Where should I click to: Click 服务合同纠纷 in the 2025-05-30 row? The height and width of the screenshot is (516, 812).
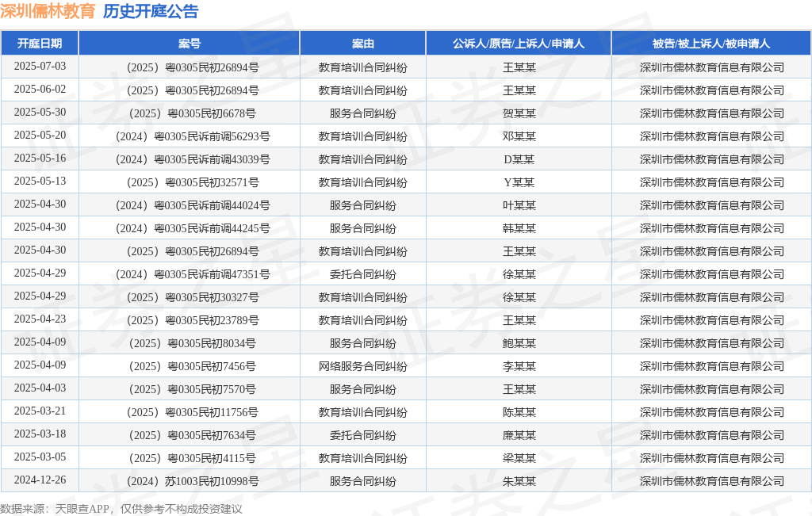pyautogui.click(x=362, y=113)
